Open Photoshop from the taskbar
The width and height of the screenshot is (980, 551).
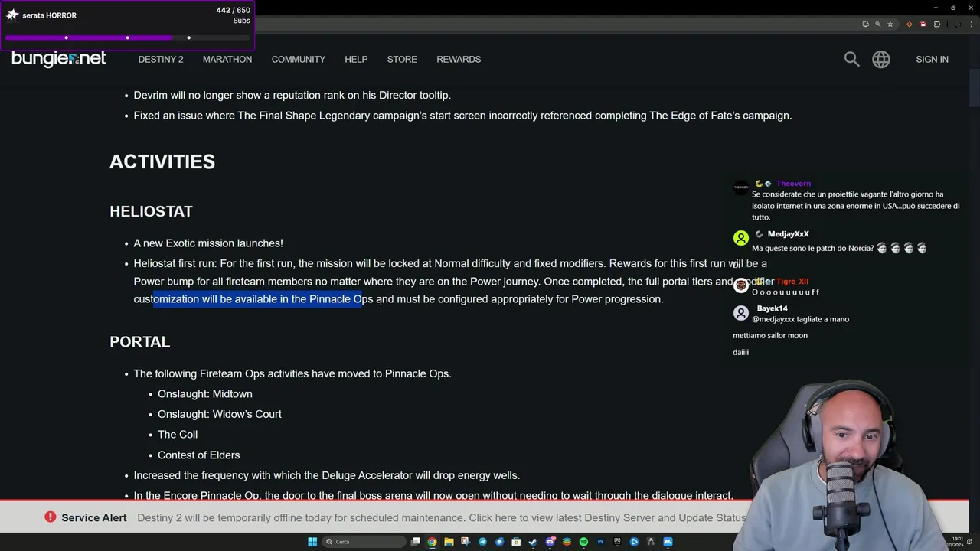[x=600, y=542]
